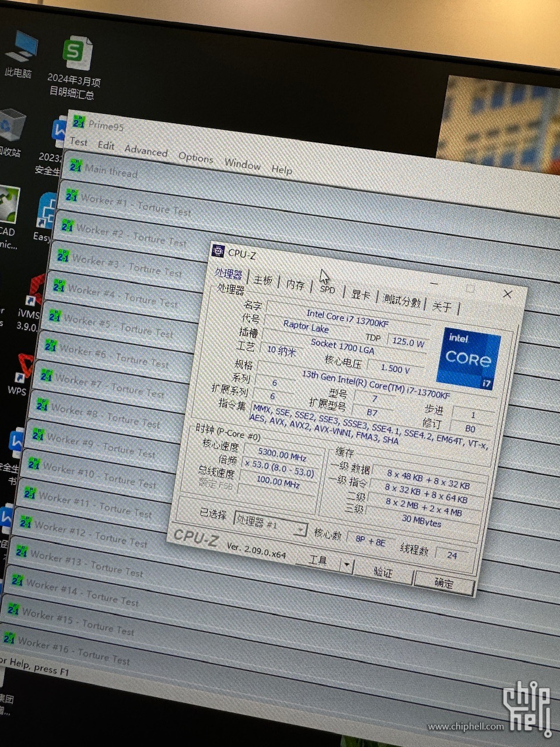The height and width of the screenshot is (747, 560).
Task: Click the Worker #10 Torture Test icon
Action: coord(34,464)
